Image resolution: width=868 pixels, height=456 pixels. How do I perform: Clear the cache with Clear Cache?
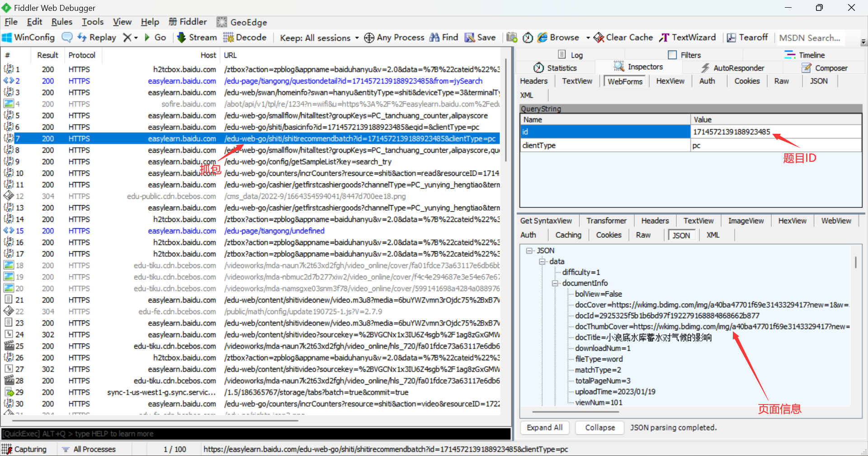tap(623, 38)
